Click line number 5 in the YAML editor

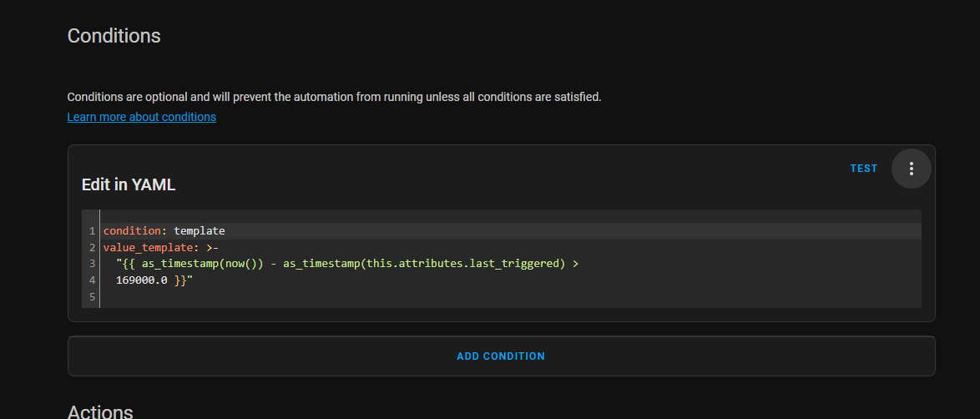pos(92,296)
